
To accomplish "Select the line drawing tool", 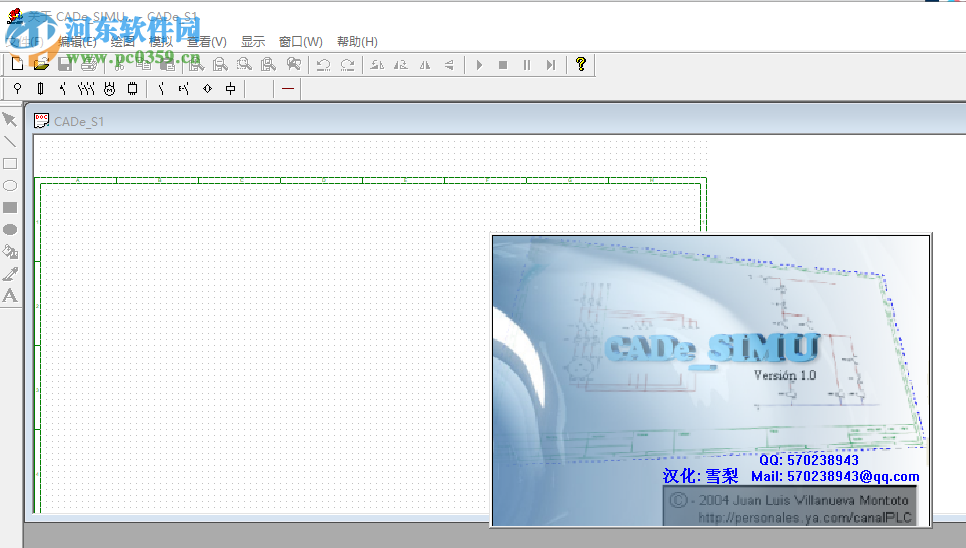I will pyautogui.click(x=10, y=142).
